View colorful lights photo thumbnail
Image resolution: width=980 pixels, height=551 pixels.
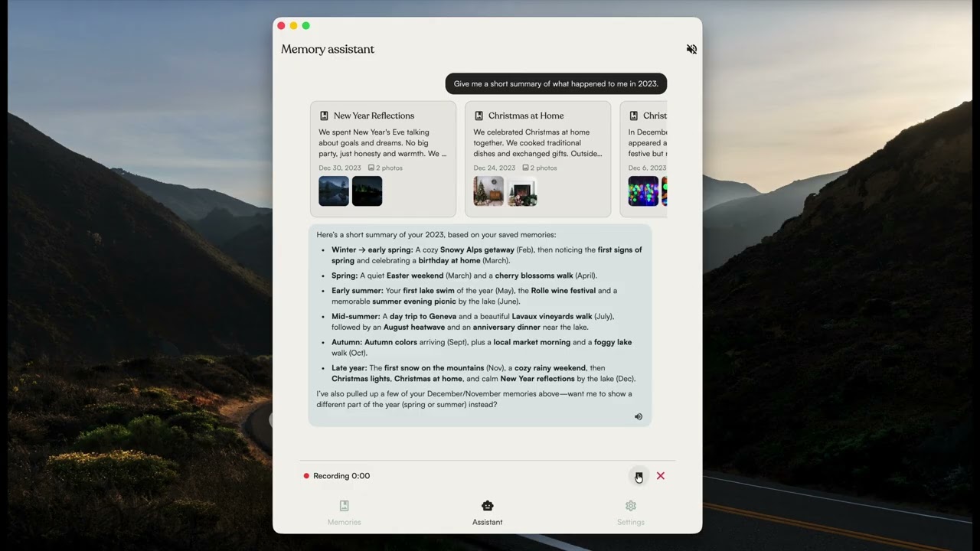643,191
